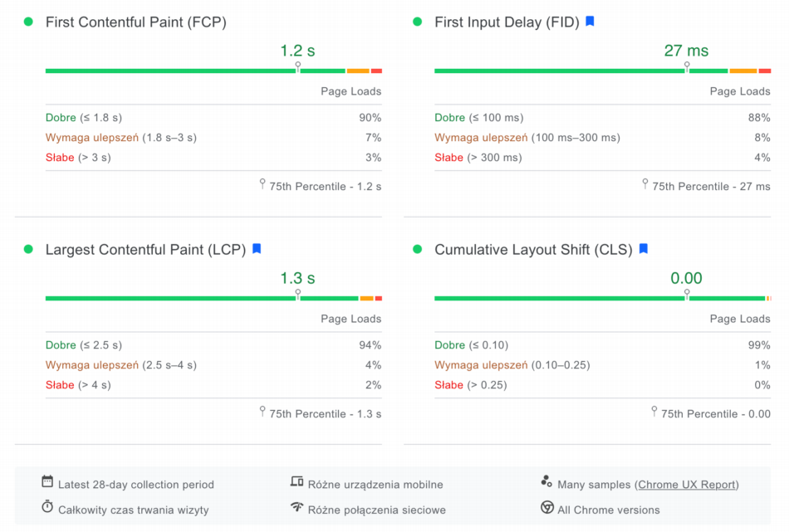This screenshot has height=532, width=789.
Task: Click the green status dot beside FCP
Action: tap(28, 22)
